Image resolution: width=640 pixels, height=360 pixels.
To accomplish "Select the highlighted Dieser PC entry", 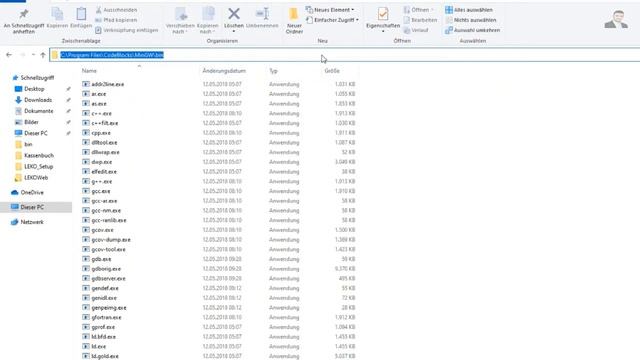I will coord(36,207).
